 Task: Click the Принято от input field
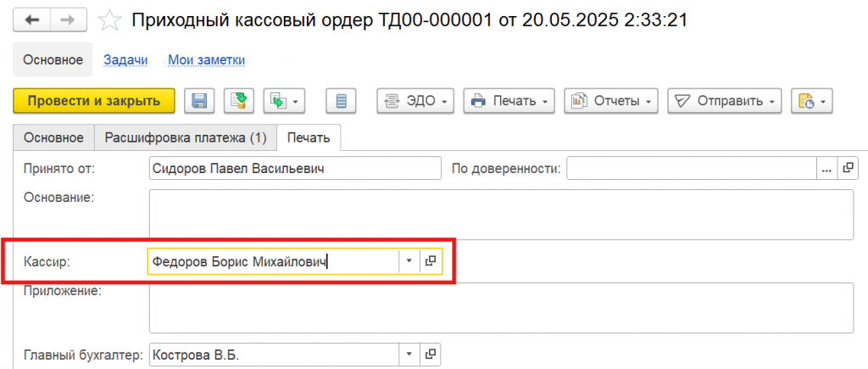[x=295, y=169]
